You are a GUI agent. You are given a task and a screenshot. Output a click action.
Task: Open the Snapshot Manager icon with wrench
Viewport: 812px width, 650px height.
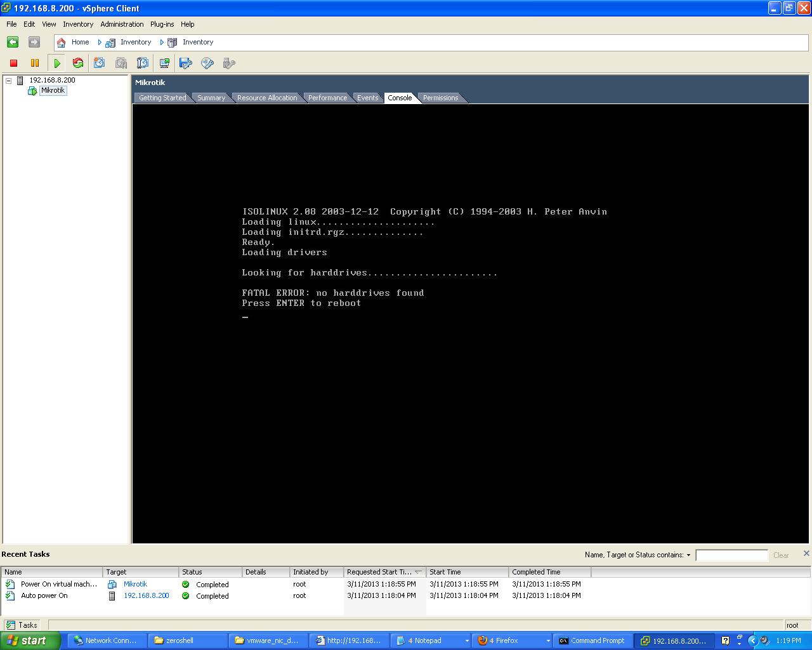pos(143,63)
